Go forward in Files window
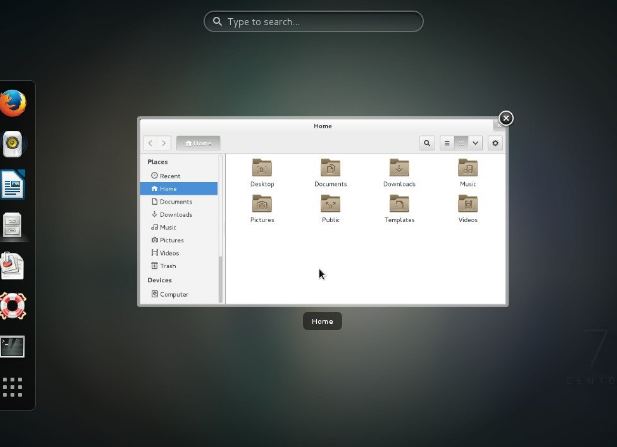The image size is (617, 447). pyautogui.click(x=164, y=143)
